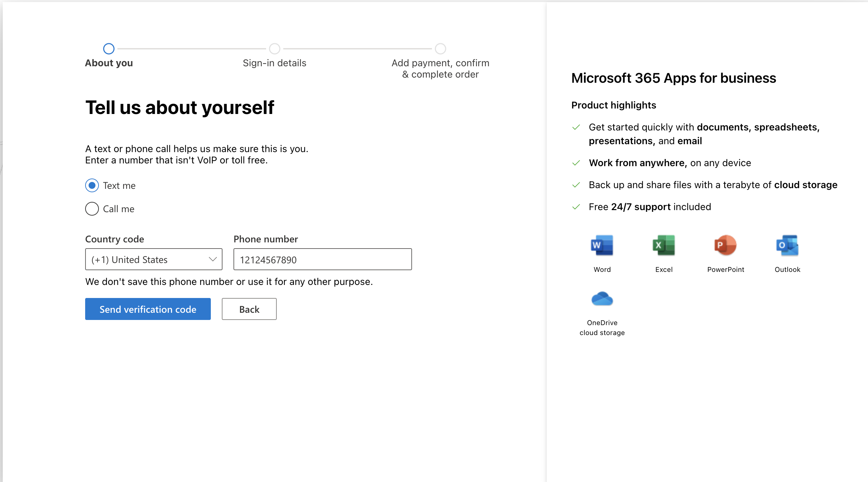This screenshot has width=868, height=482.
Task: Open the Country code dropdown
Action: (153, 259)
